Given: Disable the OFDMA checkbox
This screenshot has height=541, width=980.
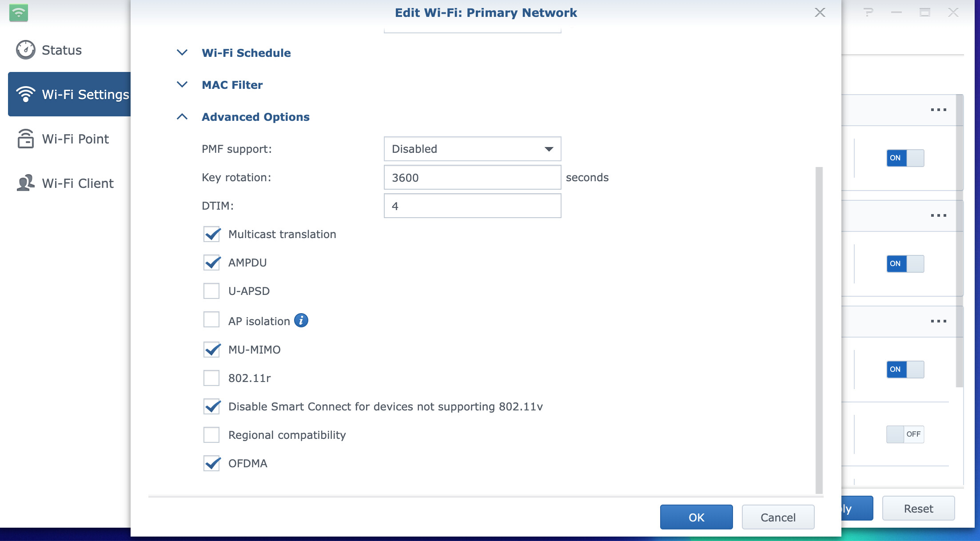Looking at the screenshot, I should pyautogui.click(x=212, y=463).
